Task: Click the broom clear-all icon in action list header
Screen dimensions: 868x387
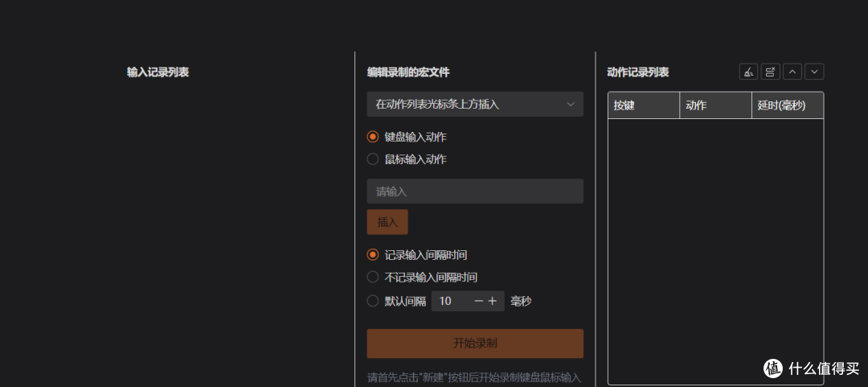Action: coord(748,72)
